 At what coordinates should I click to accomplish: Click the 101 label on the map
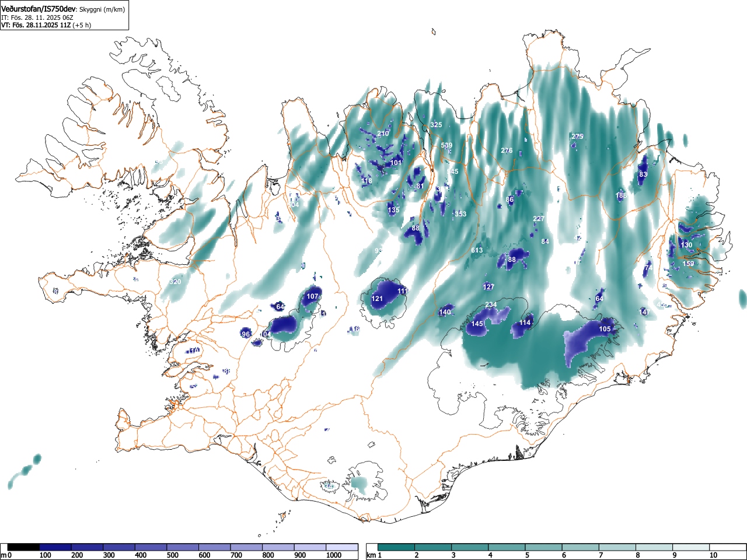tap(396, 163)
